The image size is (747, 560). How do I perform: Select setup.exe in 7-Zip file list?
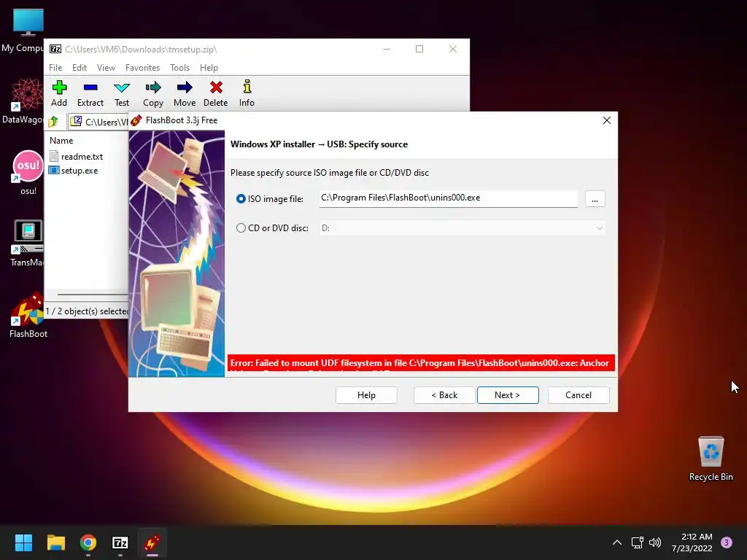pyautogui.click(x=74, y=171)
